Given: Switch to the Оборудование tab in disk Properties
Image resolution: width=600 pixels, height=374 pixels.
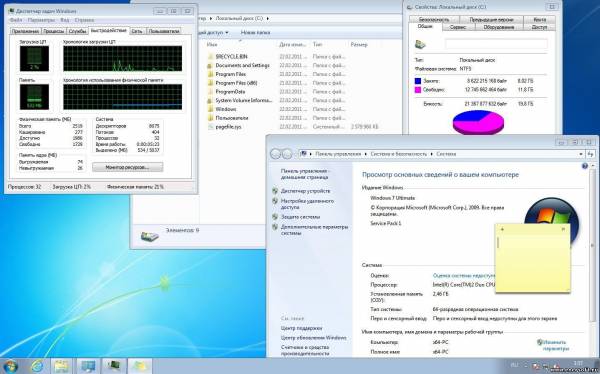Looking at the screenshot, I should tap(498, 27).
